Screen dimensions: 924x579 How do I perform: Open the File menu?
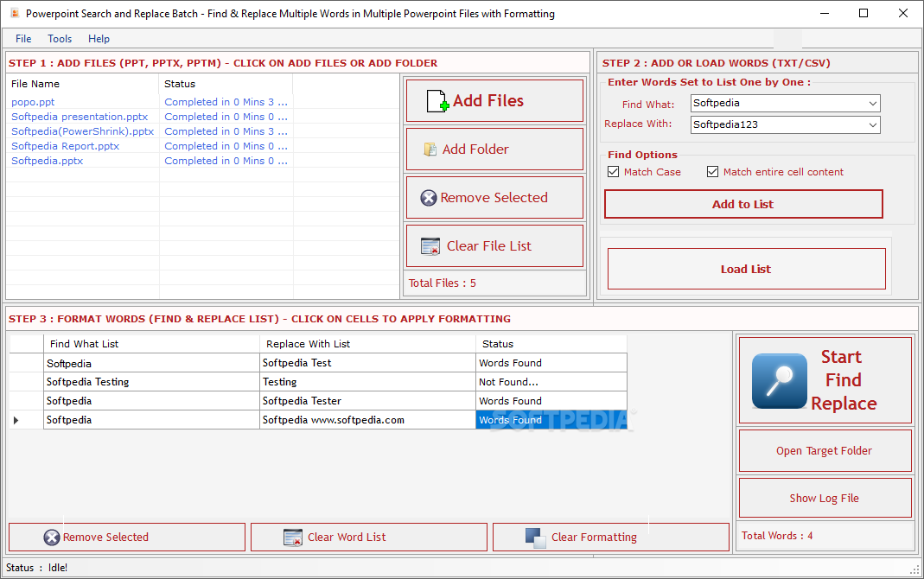[x=23, y=39]
